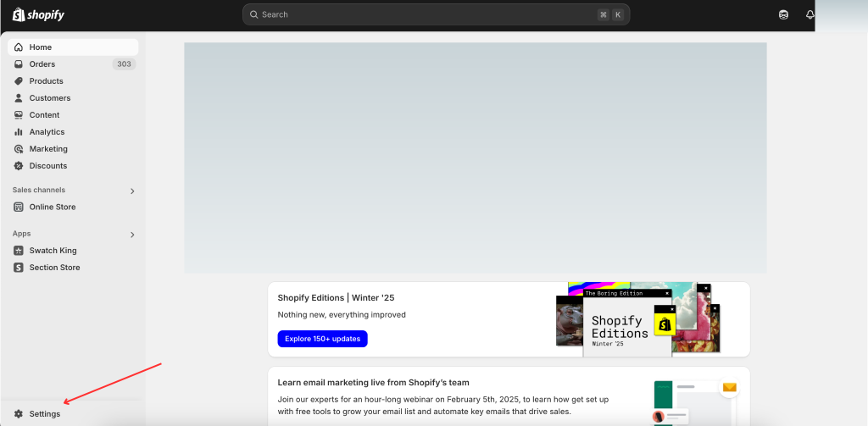Click the Shopify Editions Winter '25 artwork
The height and width of the screenshot is (426, 868).
pyautogui.click(x=638, y=319)
